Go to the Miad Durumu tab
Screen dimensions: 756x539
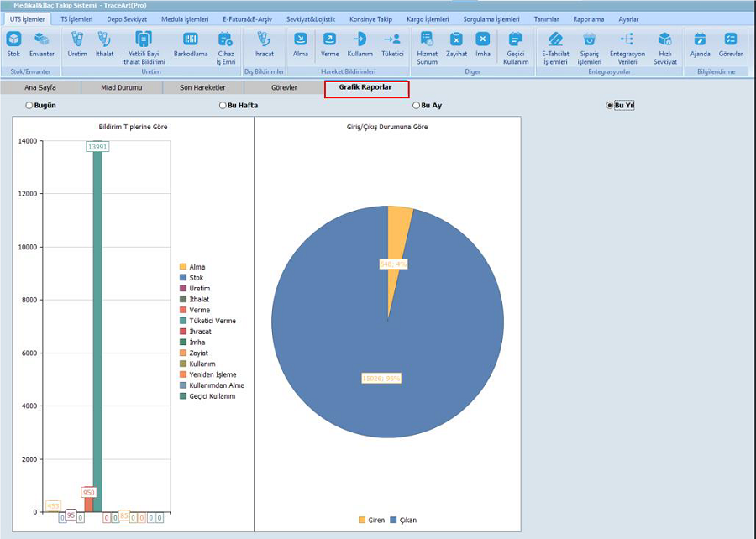[x=121, y=87]
